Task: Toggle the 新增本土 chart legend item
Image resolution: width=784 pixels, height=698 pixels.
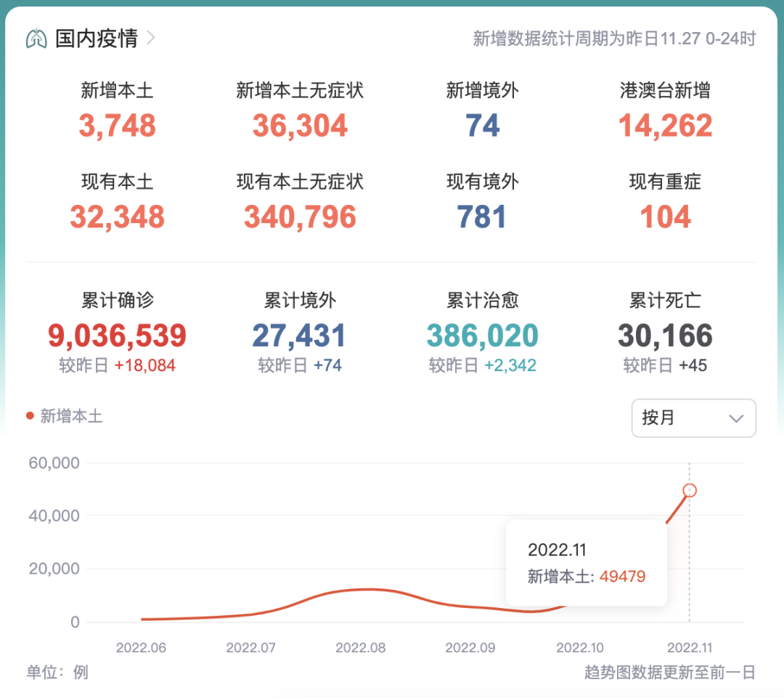Action: click(x=65, y=415)
